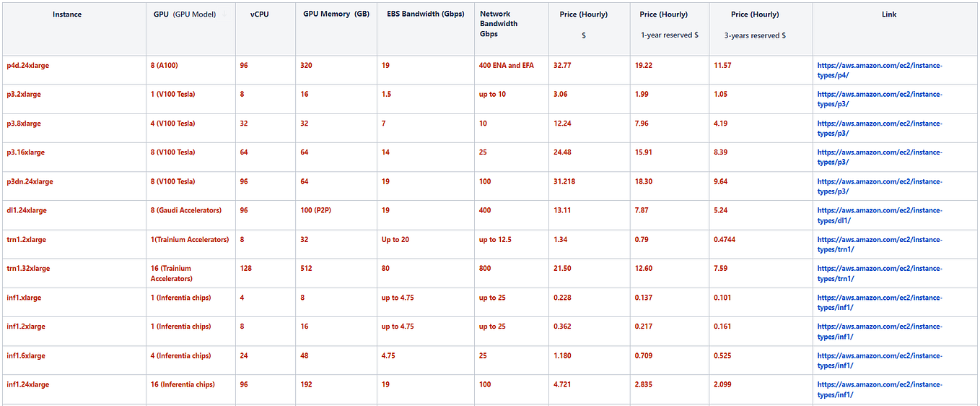The image size is (980, 406).
Task: Open the AWS link in the p3dn.24xlarge row
Action: [880, 186]
